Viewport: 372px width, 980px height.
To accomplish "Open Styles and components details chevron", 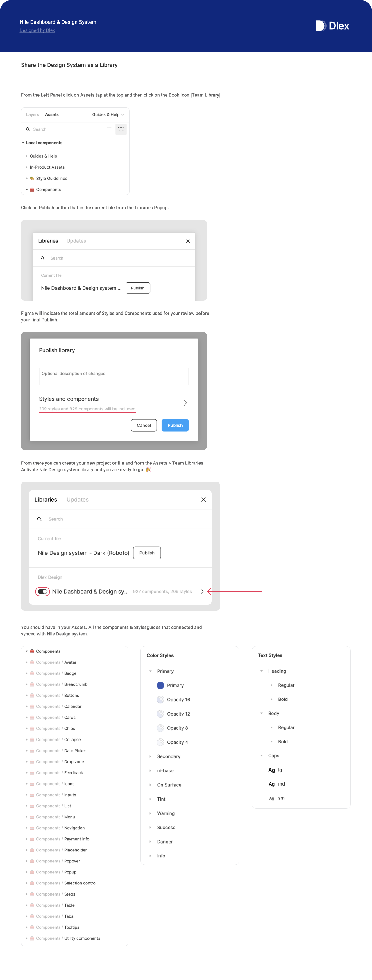I will (x=185, y=403).
